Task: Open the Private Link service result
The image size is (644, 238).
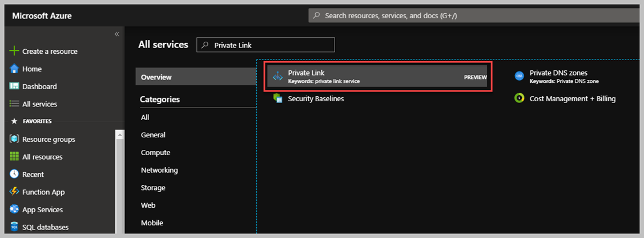Action: pos(377,76)
